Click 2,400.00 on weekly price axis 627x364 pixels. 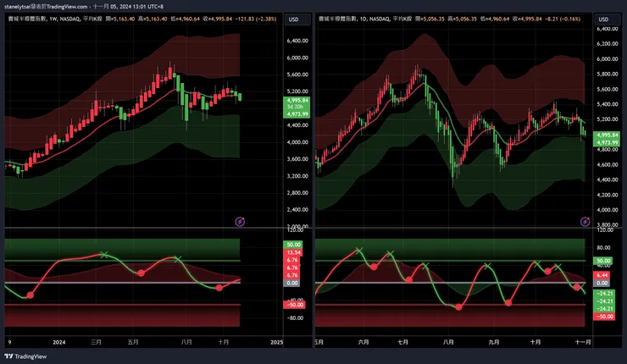(x=297, y=209)
